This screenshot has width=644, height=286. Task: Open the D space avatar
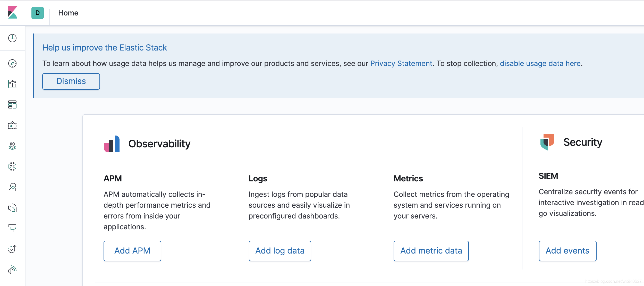[38, 13]
